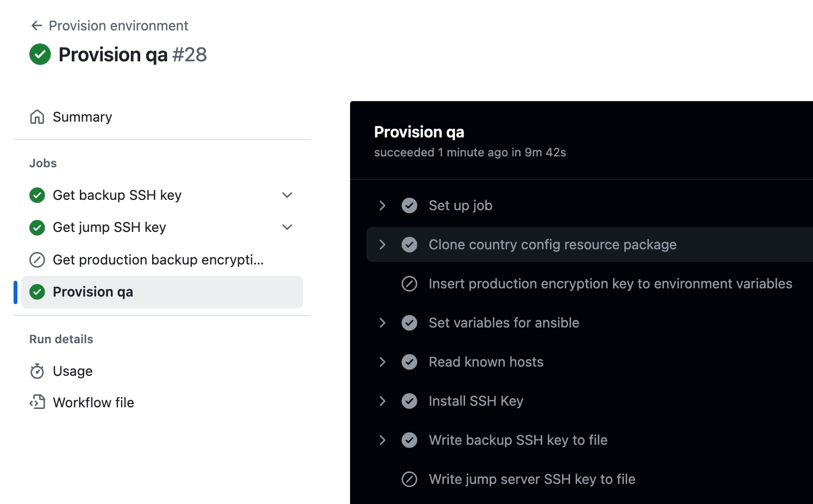Viewport: 813px width, 504px height.
Task: Expand the Set up job step chevron
Action: point(383,205)
